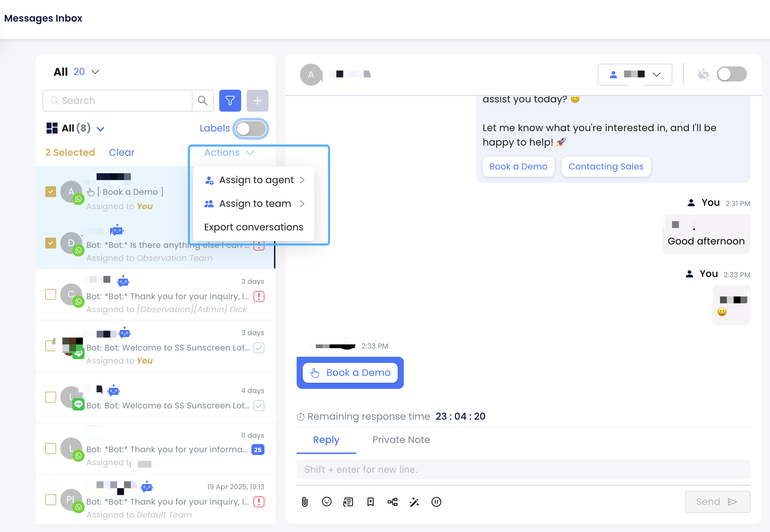Click the saved replies template icon

click(348, 502)
